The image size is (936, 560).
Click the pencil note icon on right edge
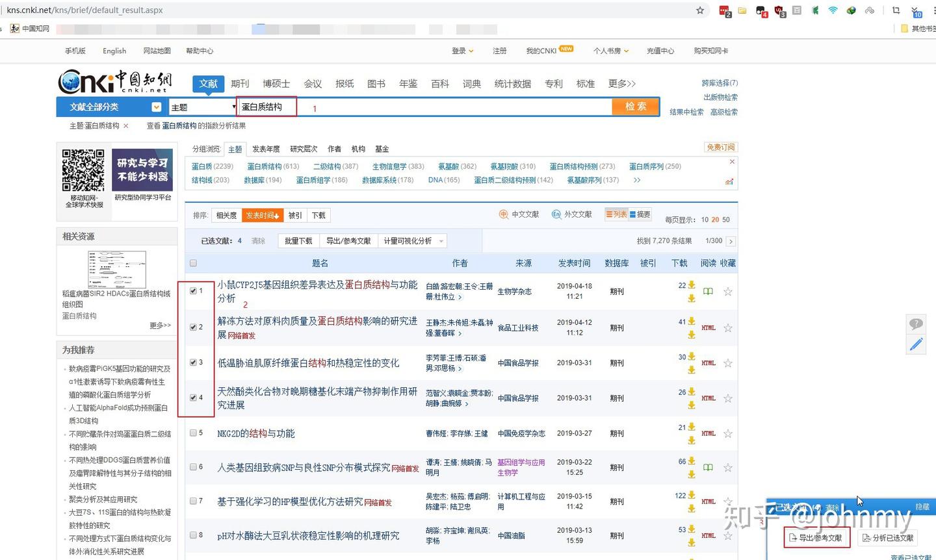click(916, 344)
